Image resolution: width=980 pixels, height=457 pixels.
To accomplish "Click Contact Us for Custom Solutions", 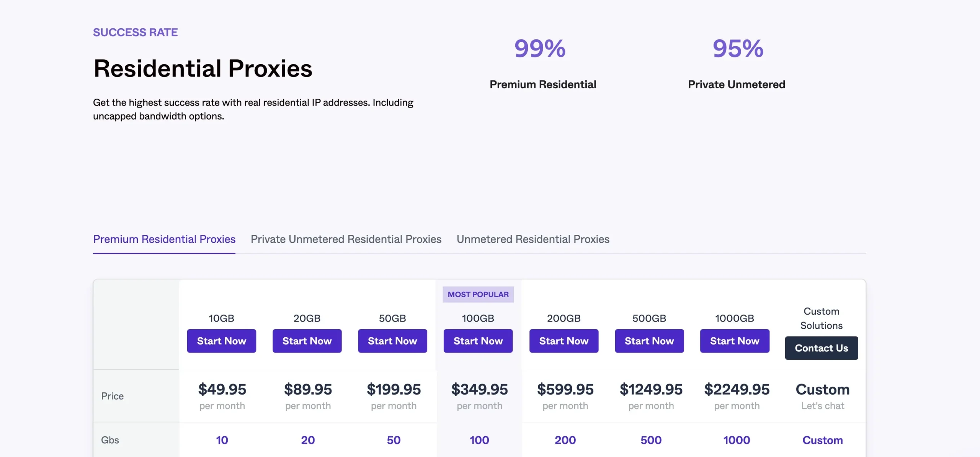I will tap(821, 348).
